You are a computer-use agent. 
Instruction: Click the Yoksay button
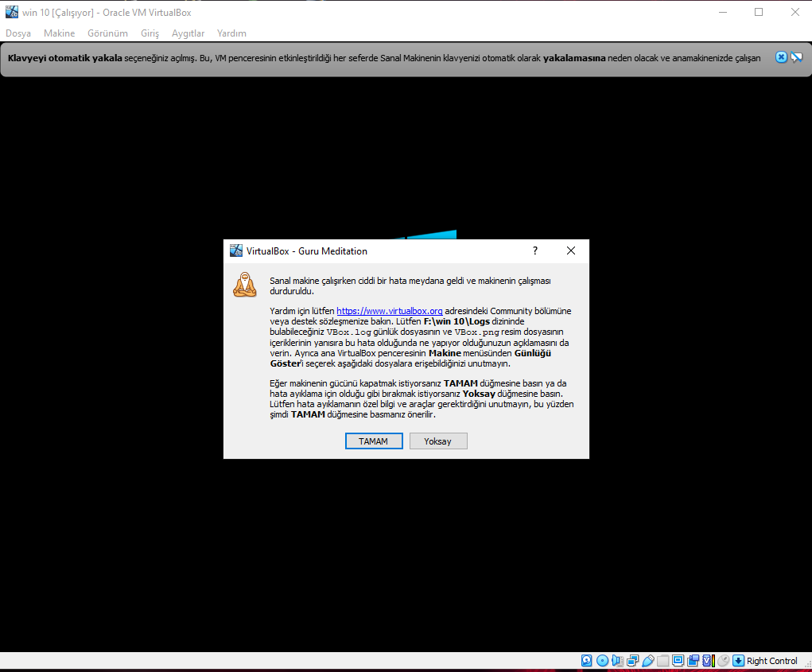point(438,441)
